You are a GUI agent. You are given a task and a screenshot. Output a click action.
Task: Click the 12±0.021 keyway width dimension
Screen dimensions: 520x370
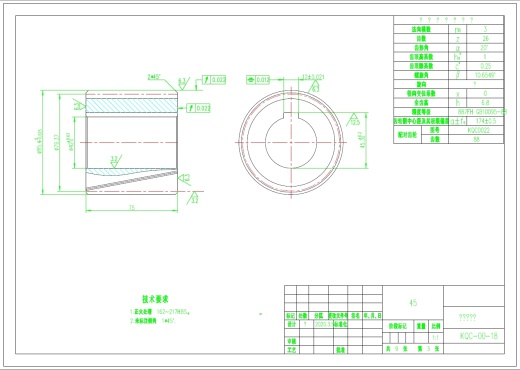(x=313, y=77)
